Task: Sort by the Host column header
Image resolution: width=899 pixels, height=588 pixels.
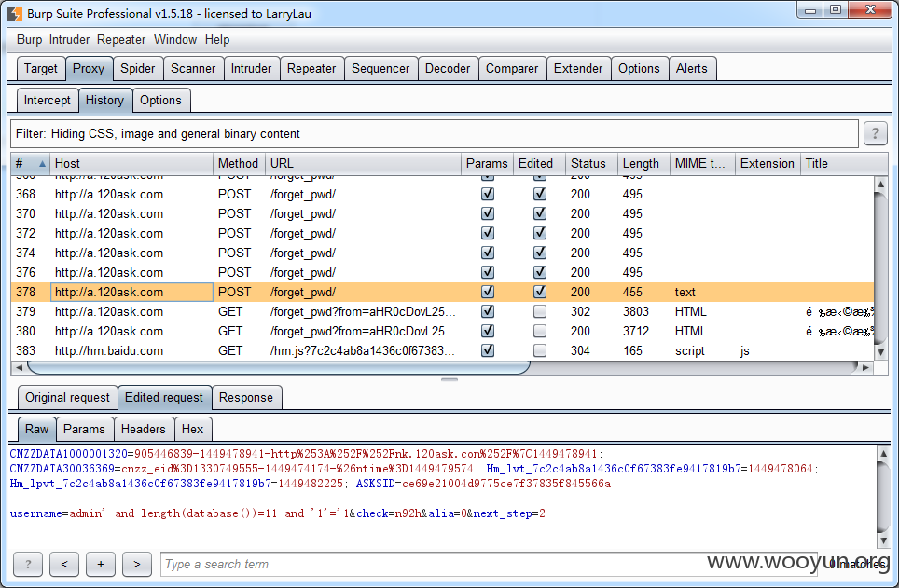Action: 131,164
